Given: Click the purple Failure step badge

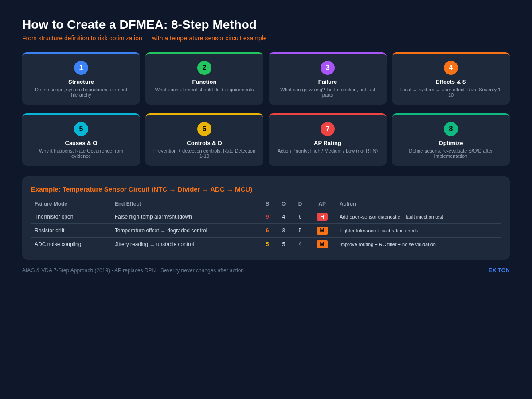Looking at the screenshot, I should point(327,67).
